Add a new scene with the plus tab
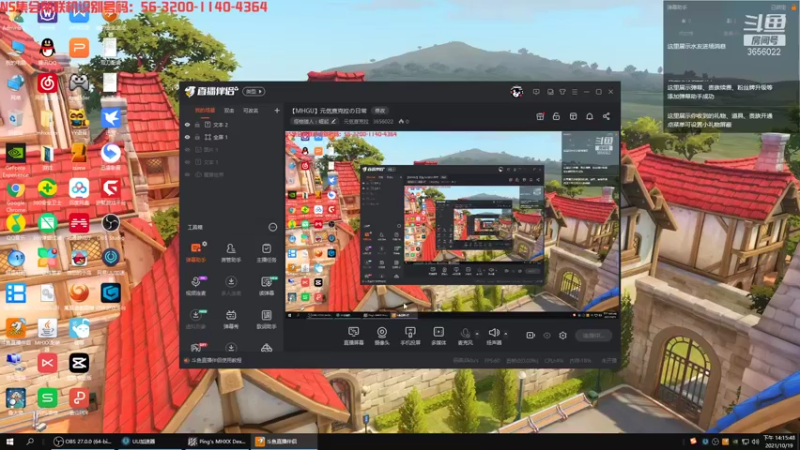This screenshot has height=450, width=800. [277, 111]
